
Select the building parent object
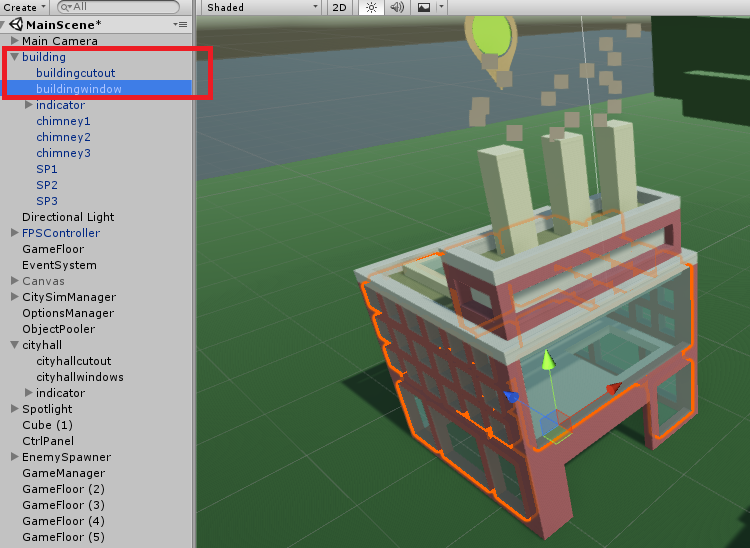(x=44, y=57)
